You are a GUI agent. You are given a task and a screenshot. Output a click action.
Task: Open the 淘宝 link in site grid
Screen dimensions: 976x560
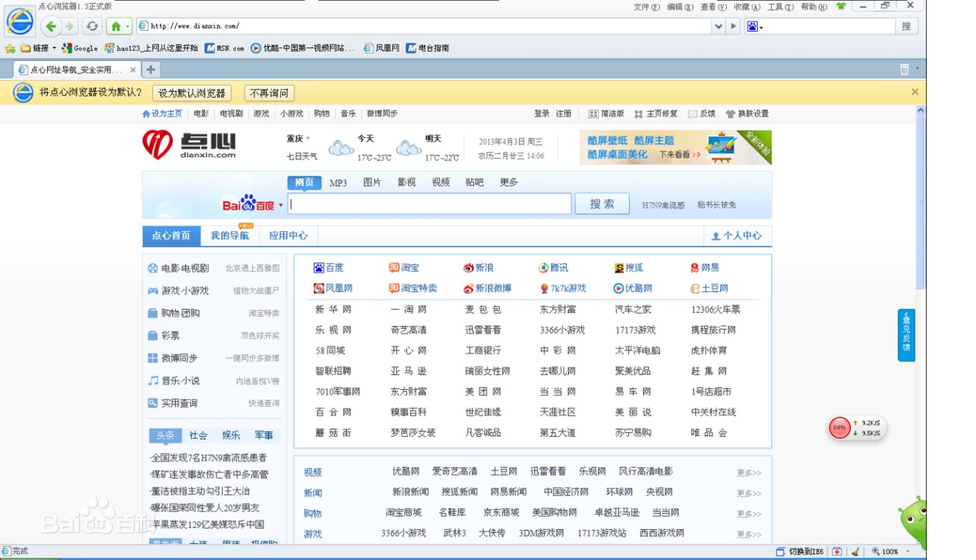tap(405, 268)
